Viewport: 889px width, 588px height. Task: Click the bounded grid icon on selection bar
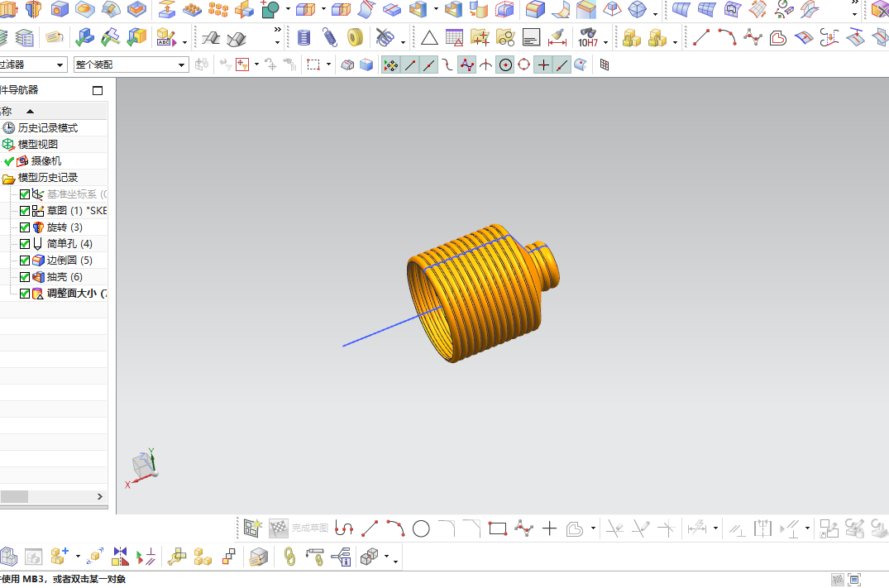pyautogui.click(x=605, y=65)
